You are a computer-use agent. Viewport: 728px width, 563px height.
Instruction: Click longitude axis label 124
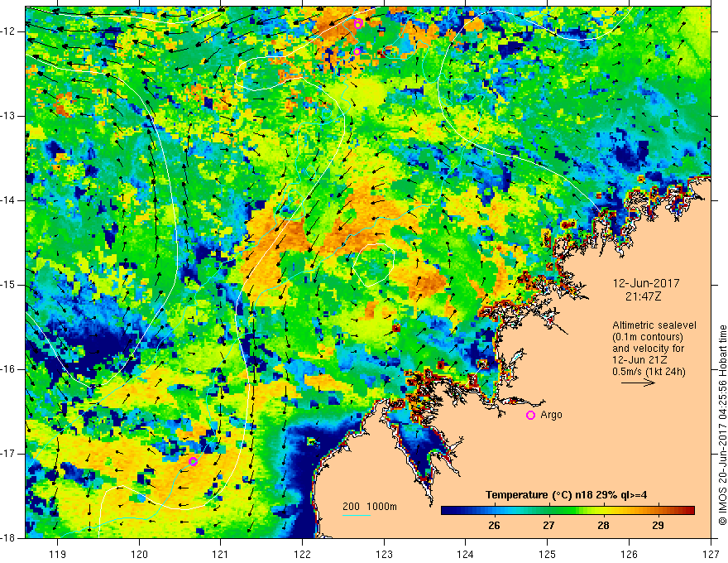coord(466,554)
